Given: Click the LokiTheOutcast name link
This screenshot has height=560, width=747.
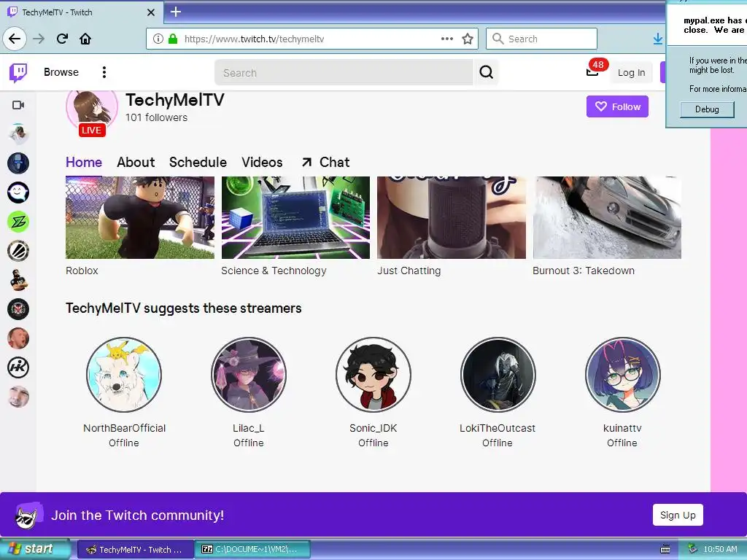Looking at the screenshot, I should (x=498, y=428).
